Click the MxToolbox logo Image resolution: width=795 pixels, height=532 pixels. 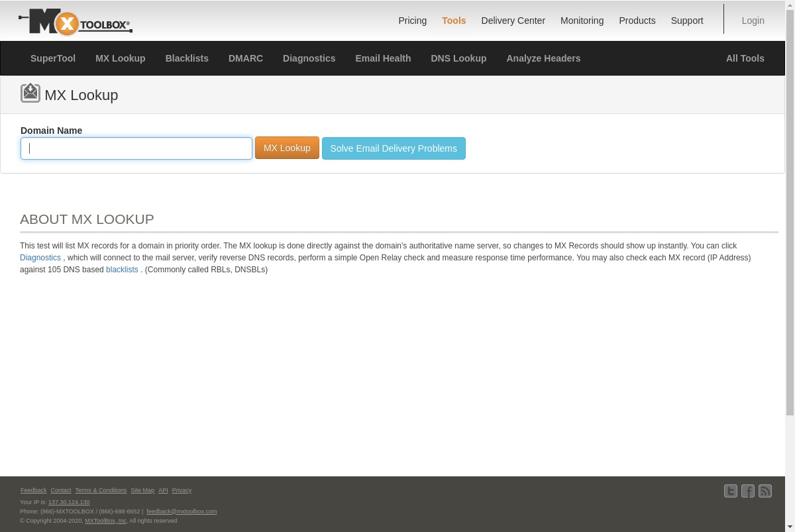tap(76, 23)
